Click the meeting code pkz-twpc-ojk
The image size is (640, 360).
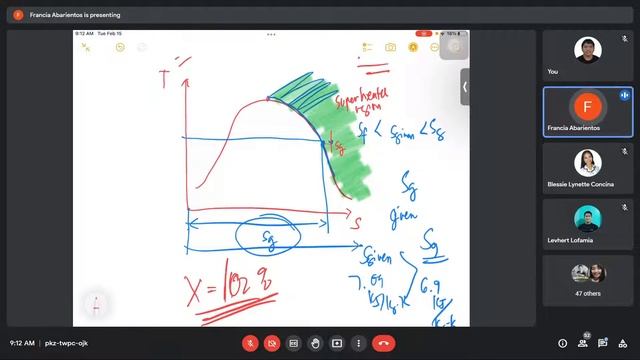coord(66,343)
